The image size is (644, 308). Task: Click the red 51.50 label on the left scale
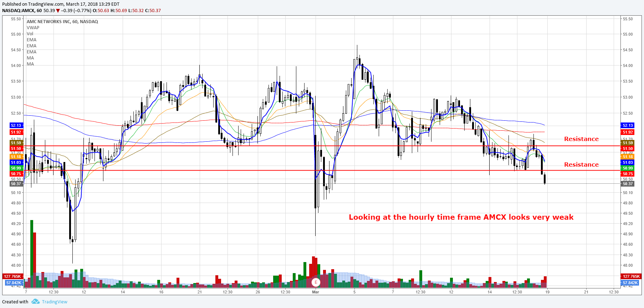(x=16, y=148)
